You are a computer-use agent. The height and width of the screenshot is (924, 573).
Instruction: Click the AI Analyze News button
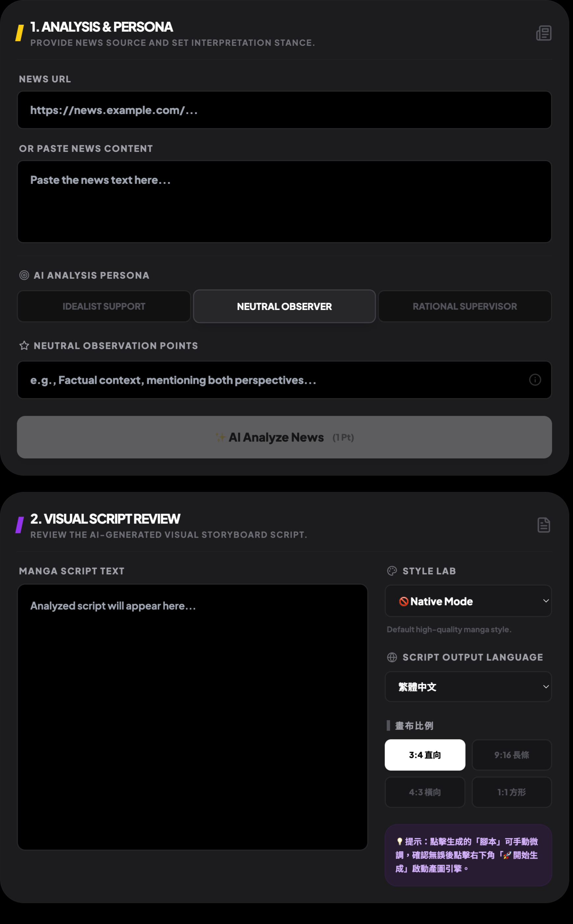[x=284, y=437]
